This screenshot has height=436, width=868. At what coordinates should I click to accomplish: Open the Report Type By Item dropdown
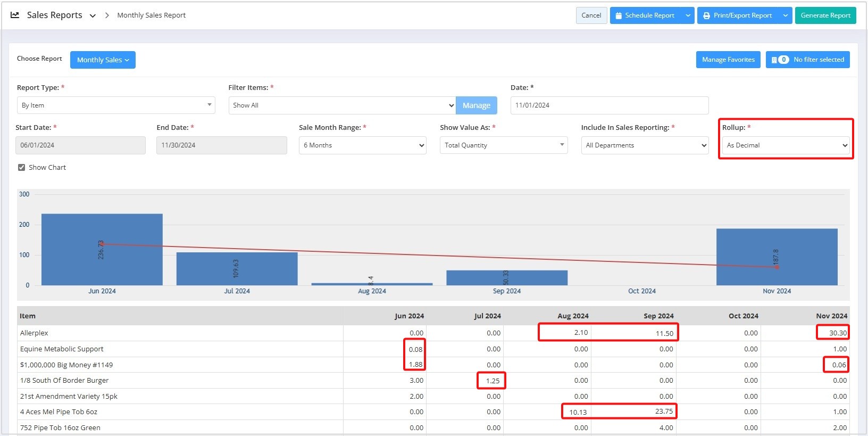pos(116,105)
